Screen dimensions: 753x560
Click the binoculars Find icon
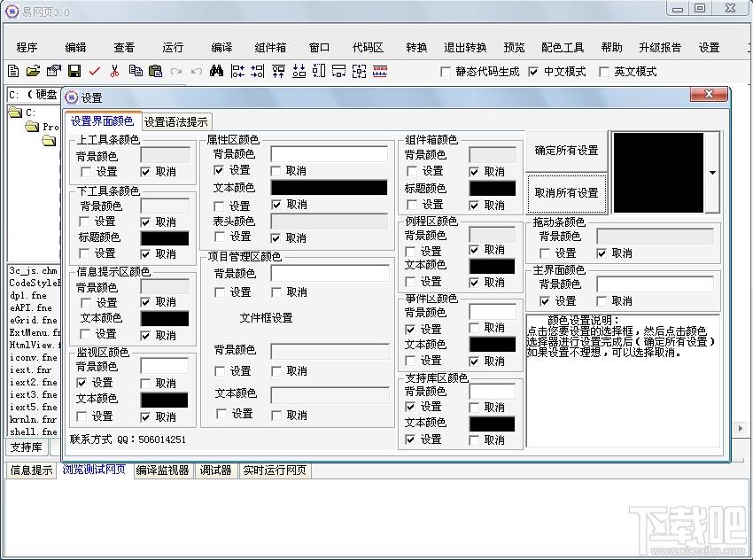coord(216,71)
